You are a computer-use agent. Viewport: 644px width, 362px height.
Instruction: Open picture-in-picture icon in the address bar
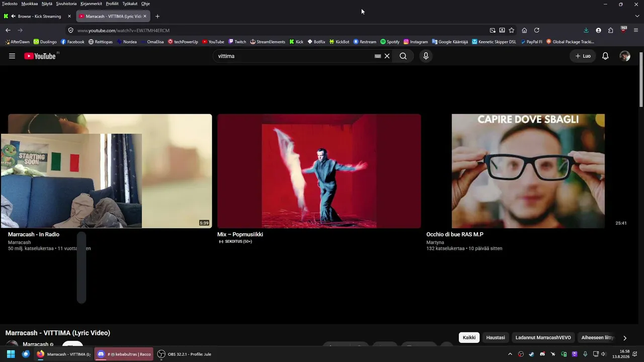click(x=493, y=30)
